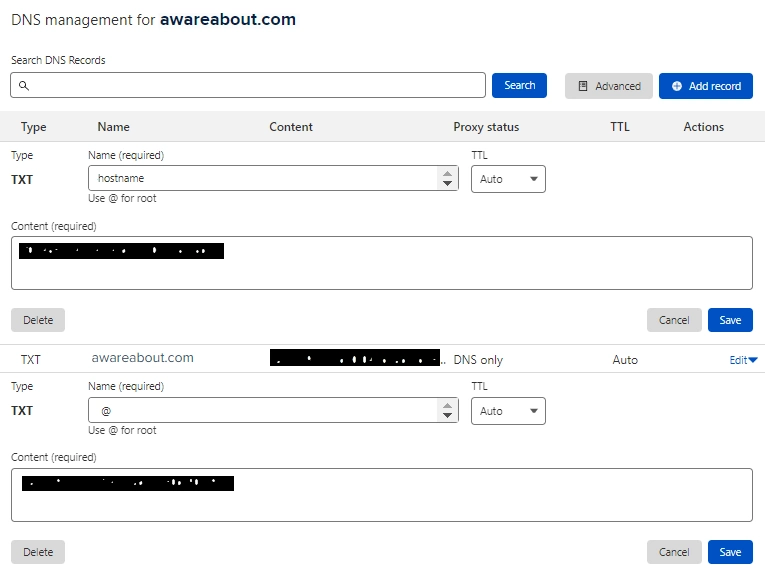Click the Name field containing @
Viewport: 765px width, 574px height.
pyautogui.click(x=273, y=410)
